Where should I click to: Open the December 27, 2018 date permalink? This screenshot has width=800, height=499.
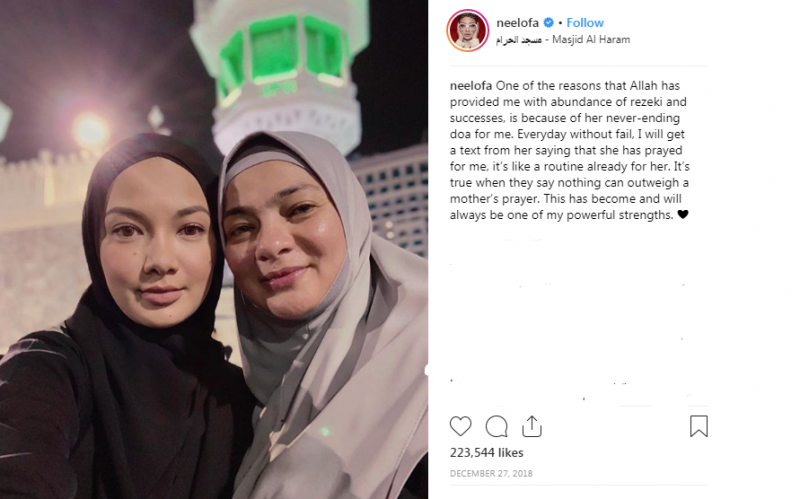491,473
